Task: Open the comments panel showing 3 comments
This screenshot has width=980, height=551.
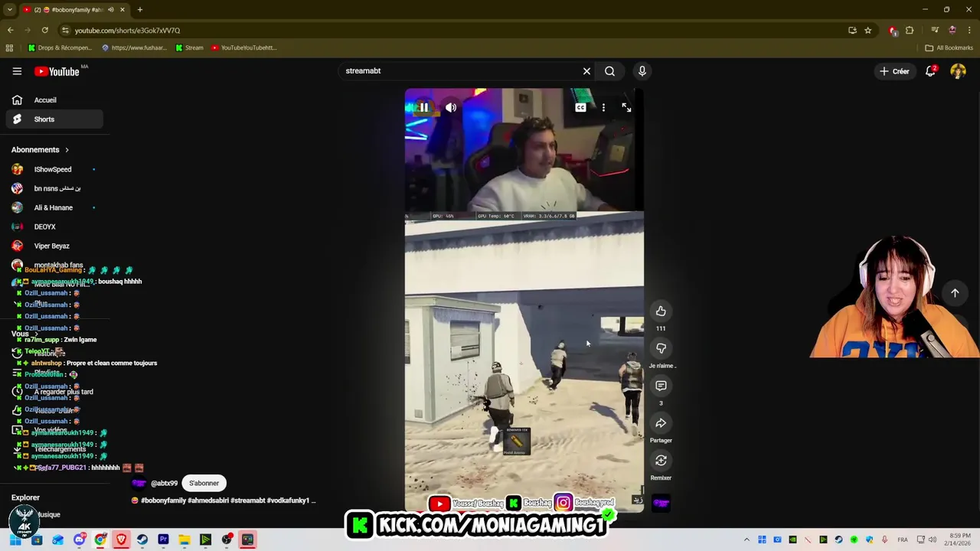Action: 661,386
